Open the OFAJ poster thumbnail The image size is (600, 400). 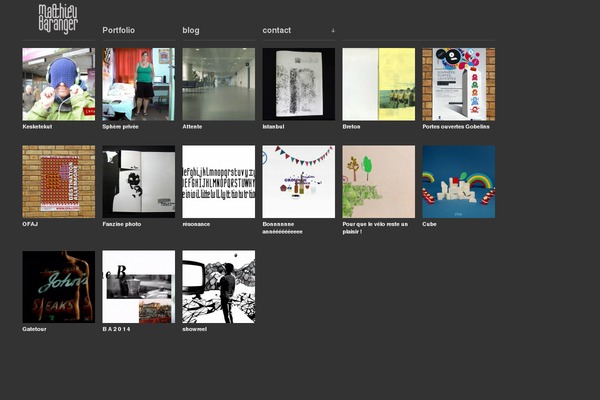click(x=59, y=181)
